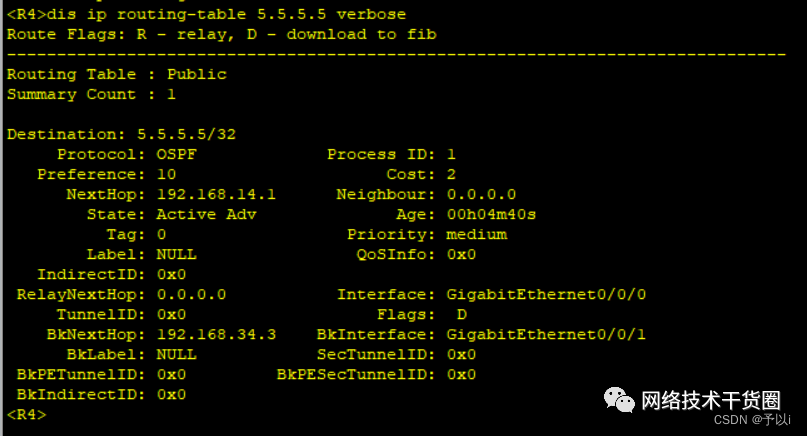Click the Priority medium value

[x=477, y=234]
